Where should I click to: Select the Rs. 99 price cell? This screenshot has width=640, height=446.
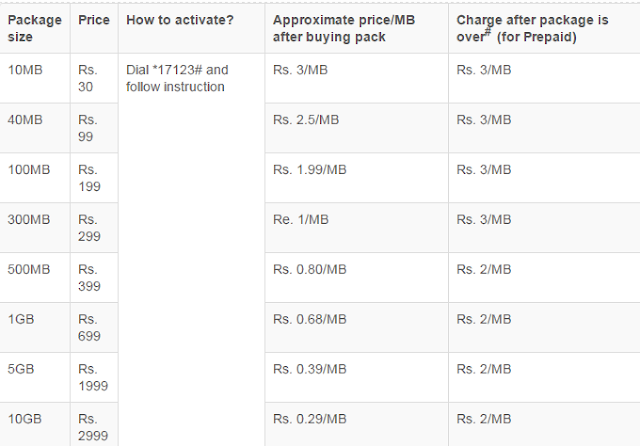pyautogui.click(x=89, y=128)
